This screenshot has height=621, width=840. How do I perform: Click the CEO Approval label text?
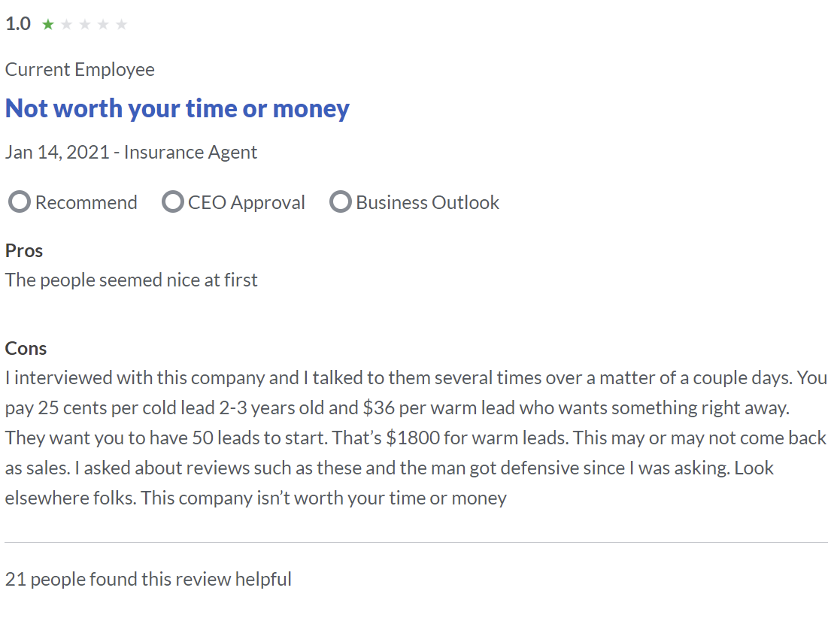pyautogui.click(x=247, y=203)
